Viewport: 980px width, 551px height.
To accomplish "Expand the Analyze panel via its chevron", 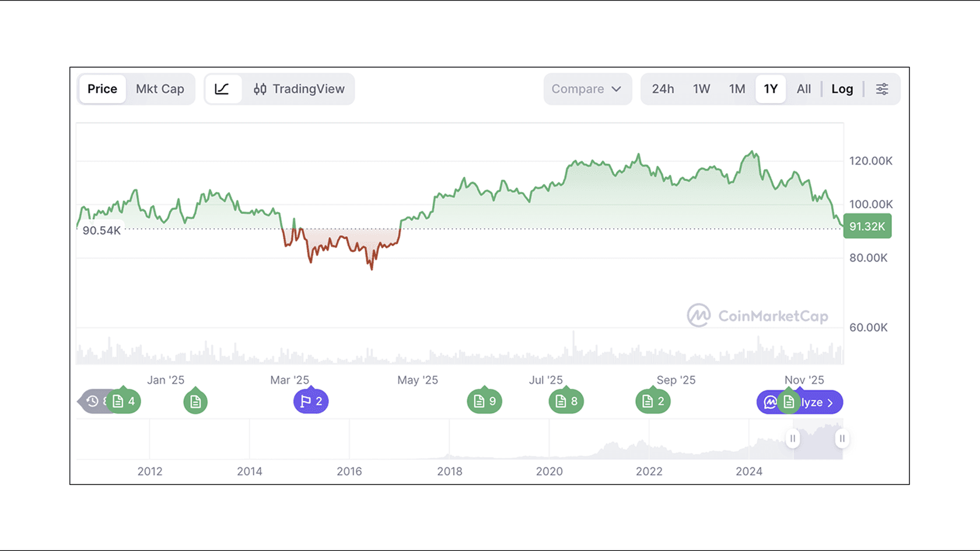I will tap(831, 402).
